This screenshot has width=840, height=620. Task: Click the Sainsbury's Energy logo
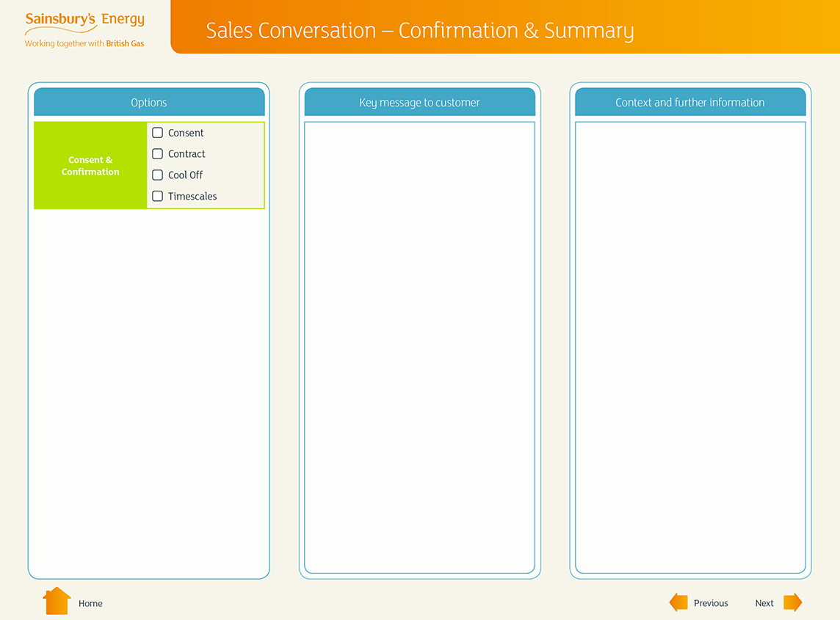[x=84, y=29]
